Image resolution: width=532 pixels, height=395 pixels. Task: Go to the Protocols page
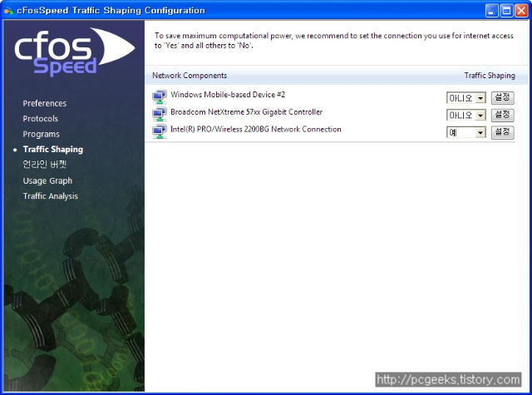[x=41, y=119]
